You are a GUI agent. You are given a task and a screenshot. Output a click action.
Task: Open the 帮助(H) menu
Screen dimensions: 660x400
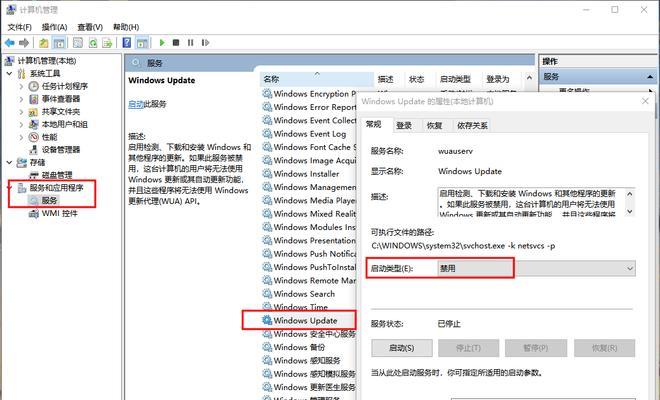point(126,27)
